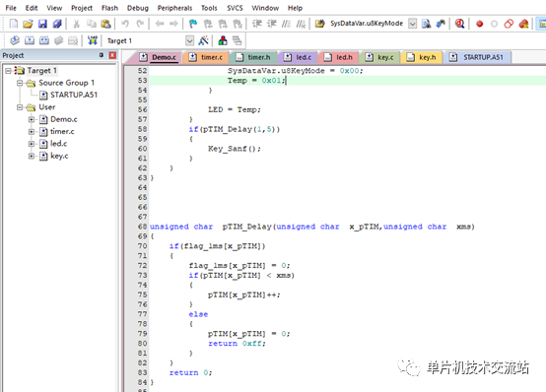Click the SysDataVar.u8KeyMode find field
Viewport: 546px width, 392px height.
(367, 24)
